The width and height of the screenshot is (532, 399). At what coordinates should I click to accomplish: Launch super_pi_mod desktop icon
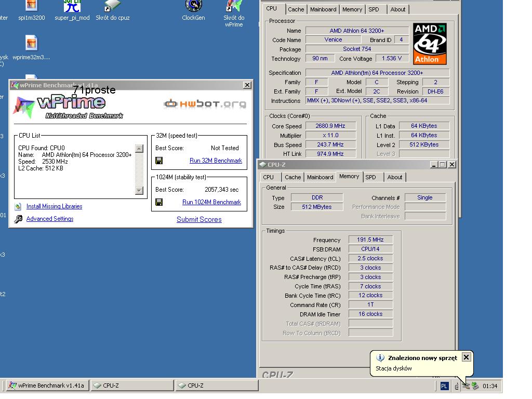click(x=72, y=11)
